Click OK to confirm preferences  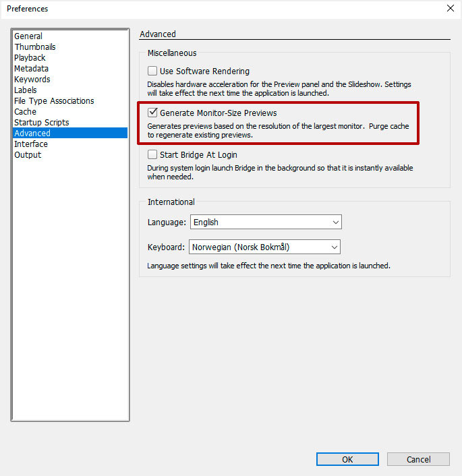(347, 459)
